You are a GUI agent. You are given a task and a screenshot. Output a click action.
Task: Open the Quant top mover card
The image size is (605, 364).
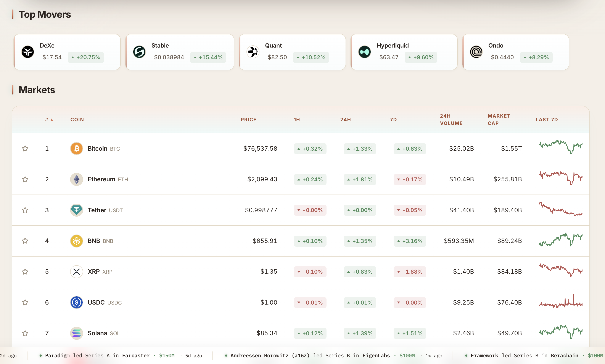pos(292,52)
